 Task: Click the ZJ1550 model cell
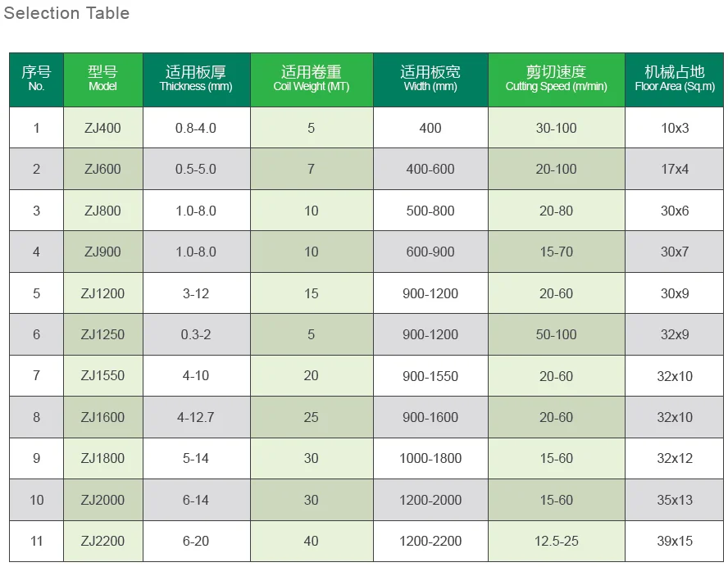[x=102, y=376]
